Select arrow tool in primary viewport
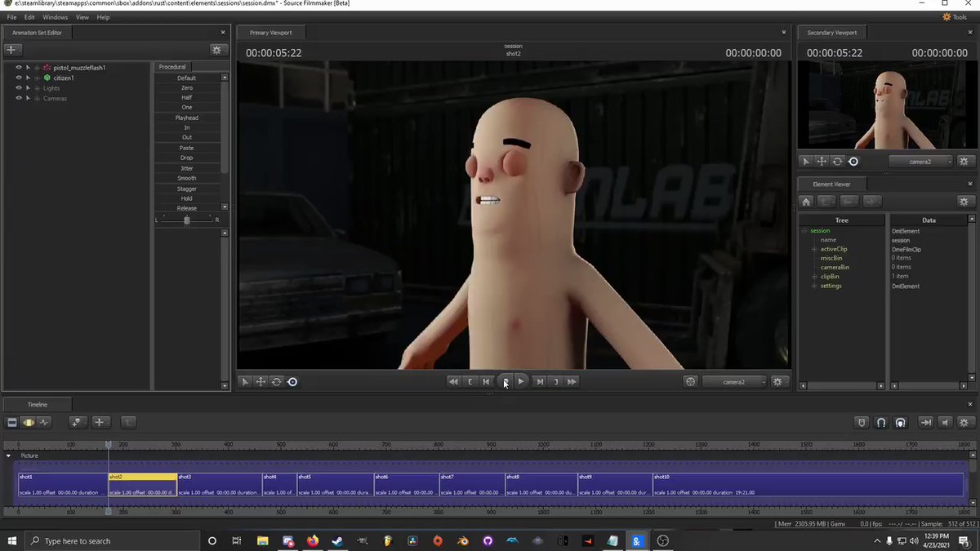Image resolution: width=980 pixels, height=551 pixels. pos(245,381)
